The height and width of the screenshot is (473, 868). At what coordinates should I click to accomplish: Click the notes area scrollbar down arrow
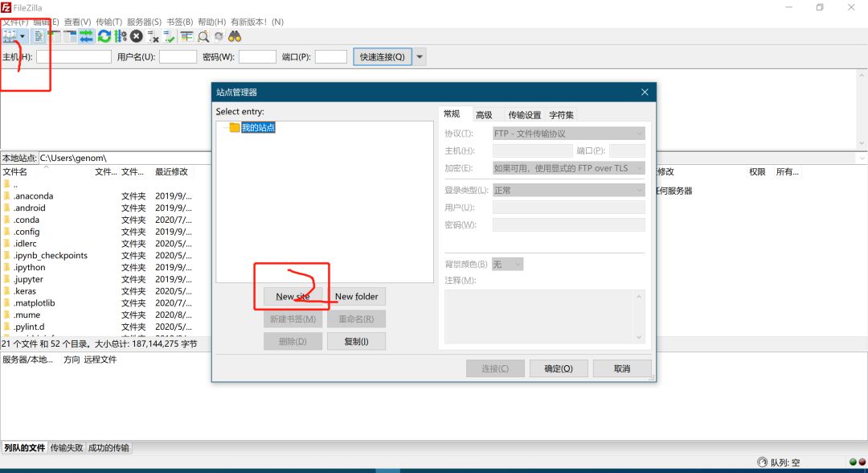(640, 337)
